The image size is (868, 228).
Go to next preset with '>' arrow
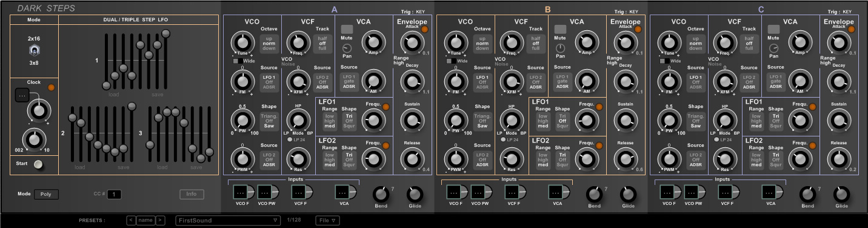161,220
